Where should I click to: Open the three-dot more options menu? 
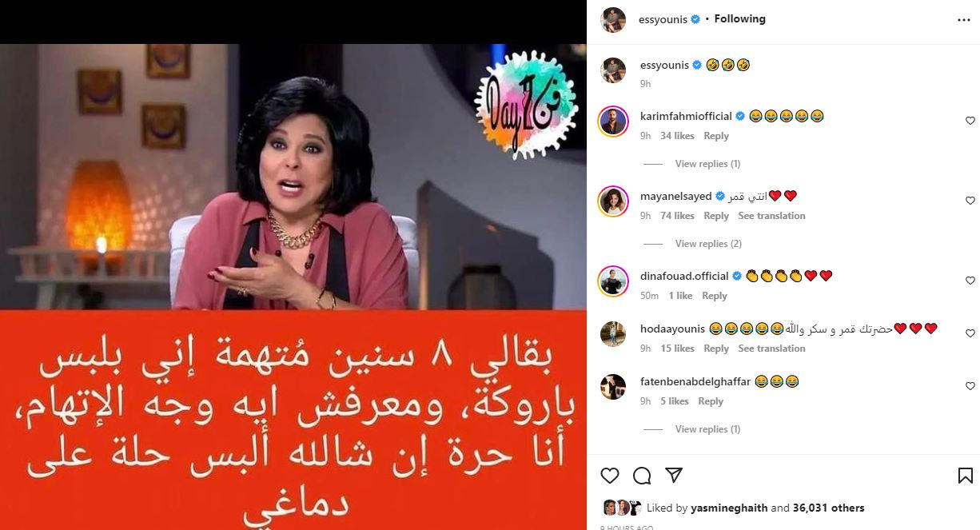[964, 20]
